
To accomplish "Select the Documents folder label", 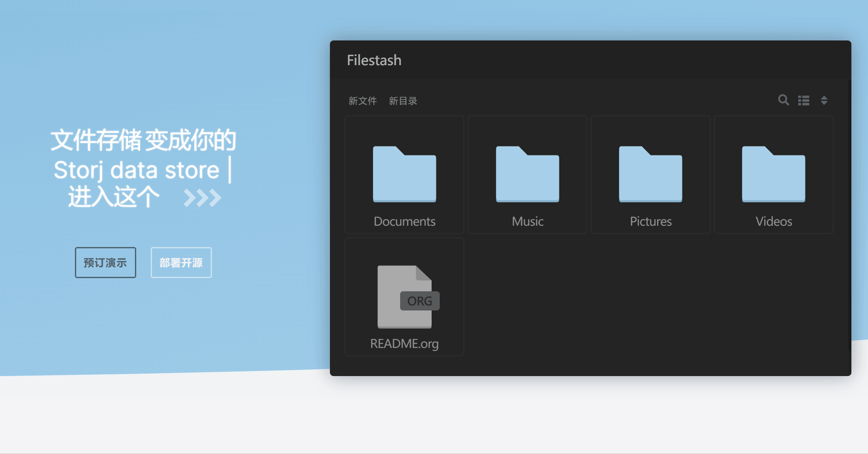I will pos(404,221).
